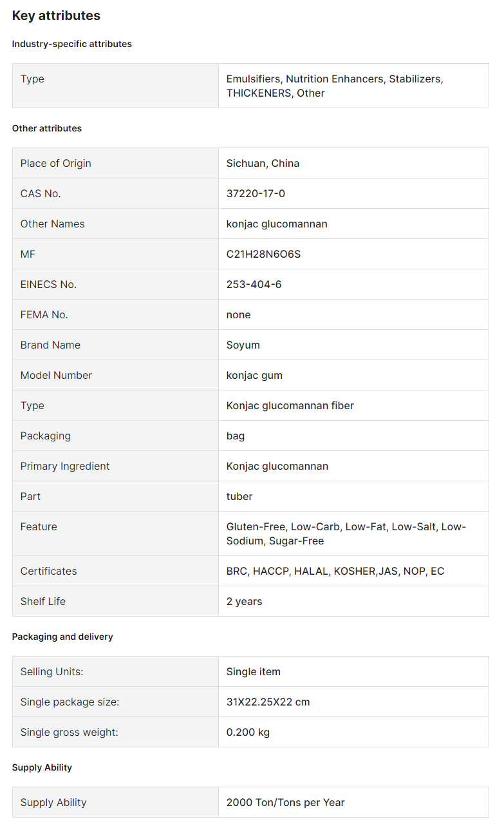Click the konjac gum model number
This screenshot has height=826, width=504.
point(254,375)
